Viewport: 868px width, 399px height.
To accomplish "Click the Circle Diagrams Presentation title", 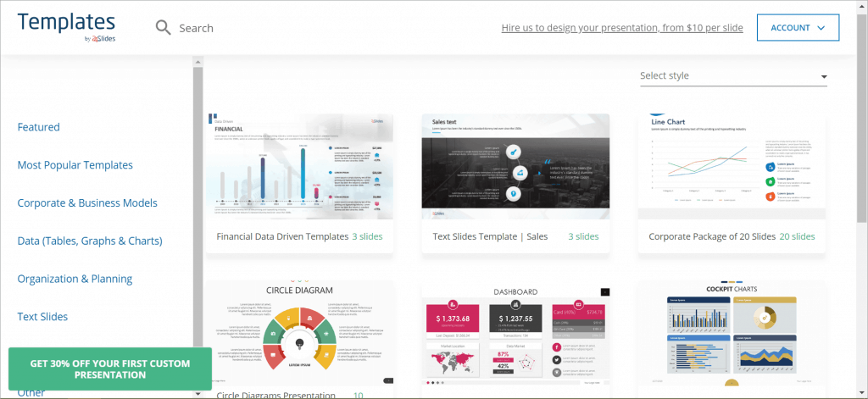I will pyautogui.click(x=275, y=395).
